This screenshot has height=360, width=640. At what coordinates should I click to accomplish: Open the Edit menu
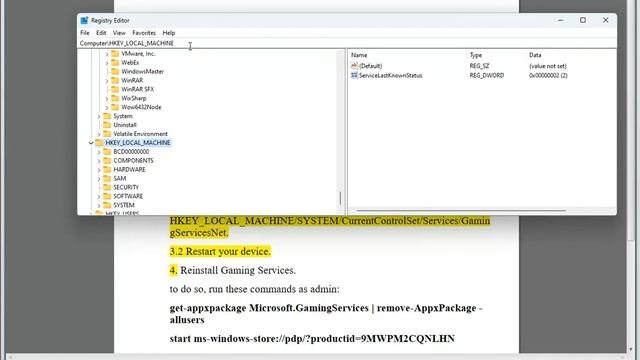tap(101, 33)
